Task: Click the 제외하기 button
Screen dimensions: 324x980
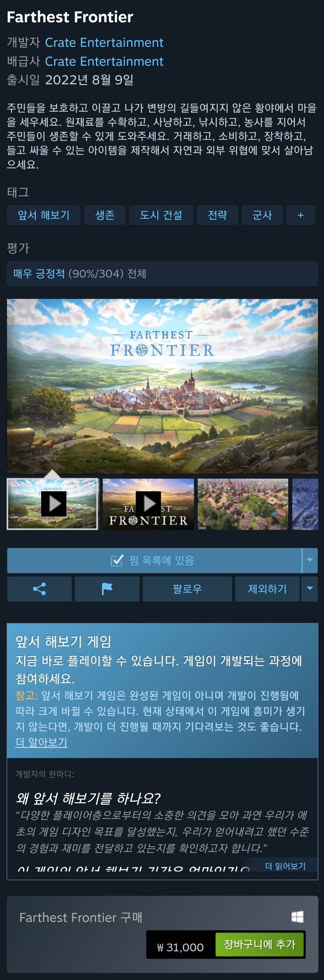Action: coord(268,589)
